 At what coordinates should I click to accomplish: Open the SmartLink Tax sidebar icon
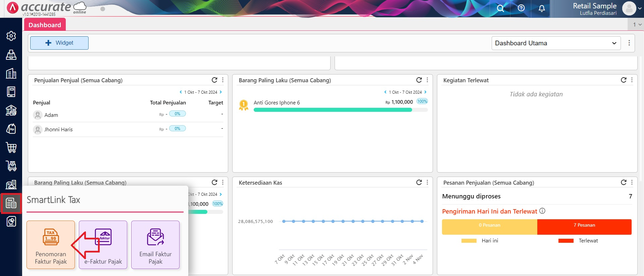click(11, 203)
